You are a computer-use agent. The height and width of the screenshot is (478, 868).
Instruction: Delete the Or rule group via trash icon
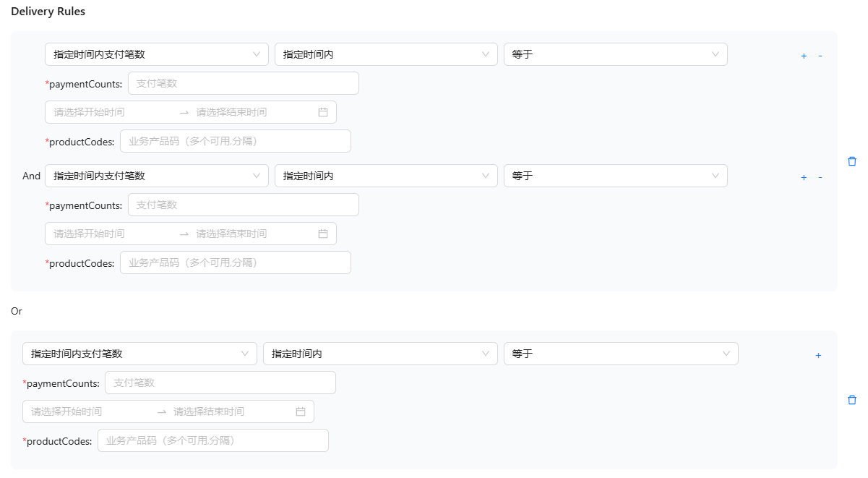(852, 400)
